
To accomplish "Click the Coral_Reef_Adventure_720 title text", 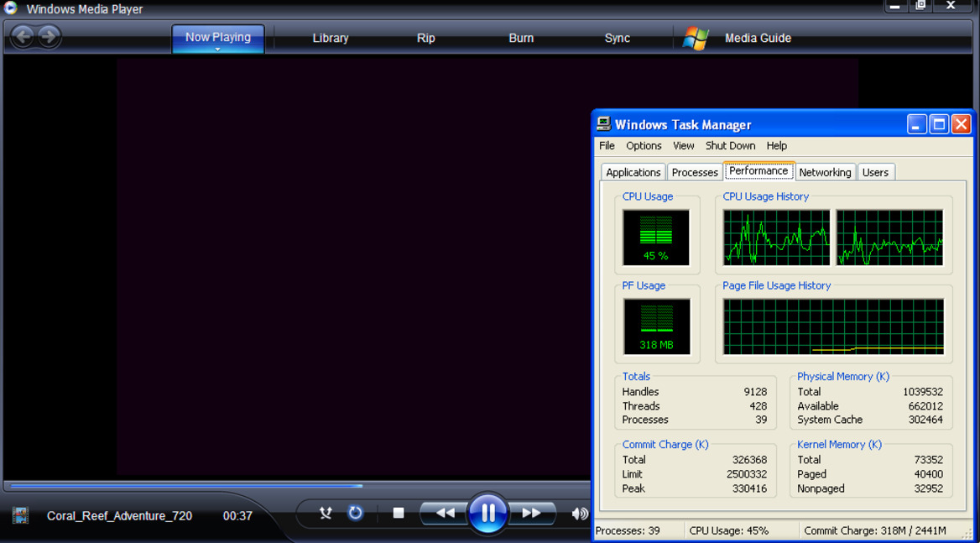I will pyautogui.click(x=119, y=515).
